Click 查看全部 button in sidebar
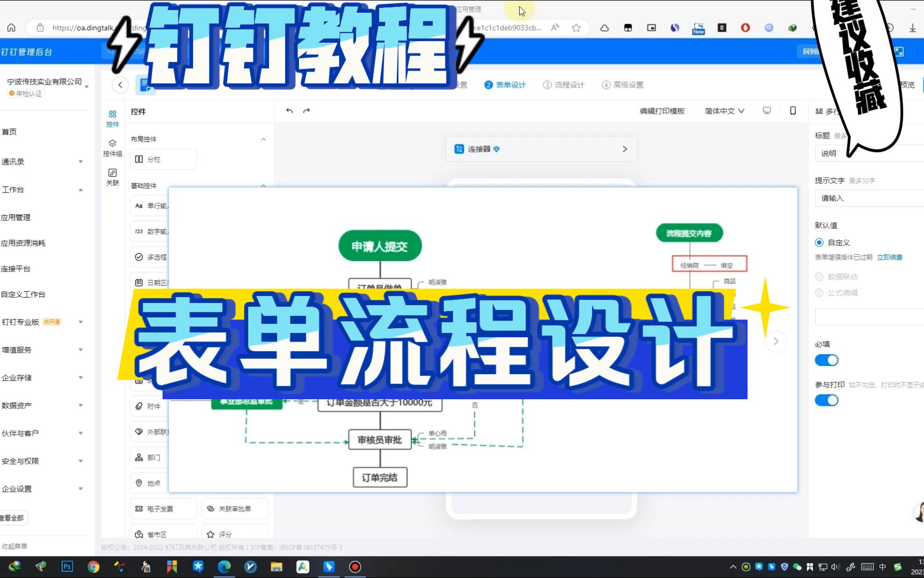 (13, 518)
